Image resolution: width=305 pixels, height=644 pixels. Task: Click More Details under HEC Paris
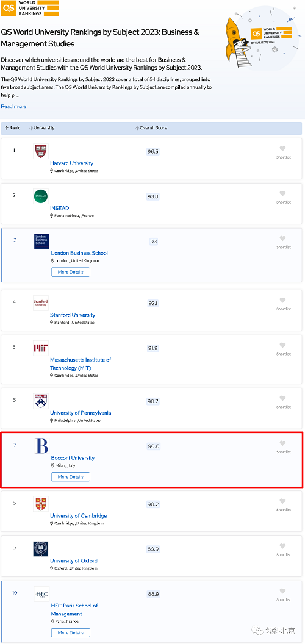[70, 632]
